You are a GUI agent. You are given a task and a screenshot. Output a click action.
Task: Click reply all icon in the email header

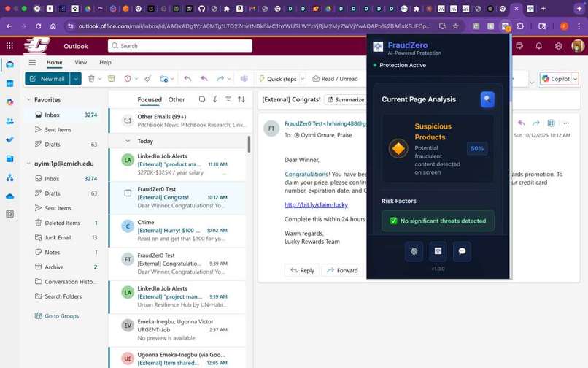[522, 123]
